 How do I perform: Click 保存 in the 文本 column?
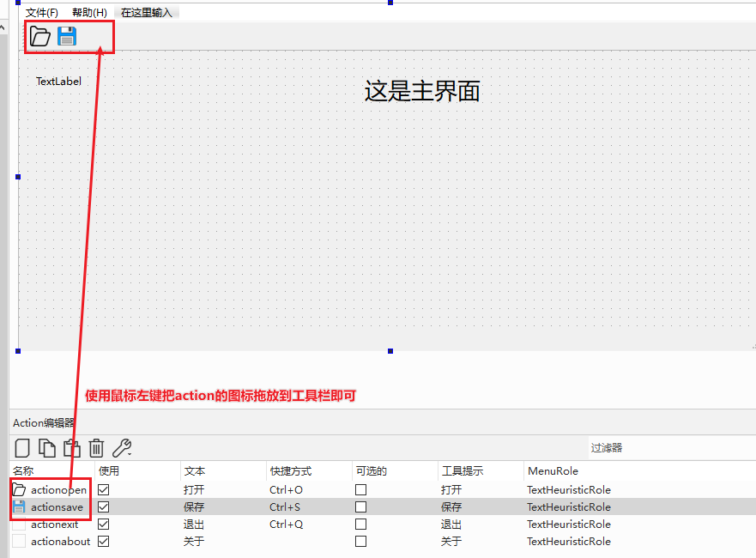194,506
